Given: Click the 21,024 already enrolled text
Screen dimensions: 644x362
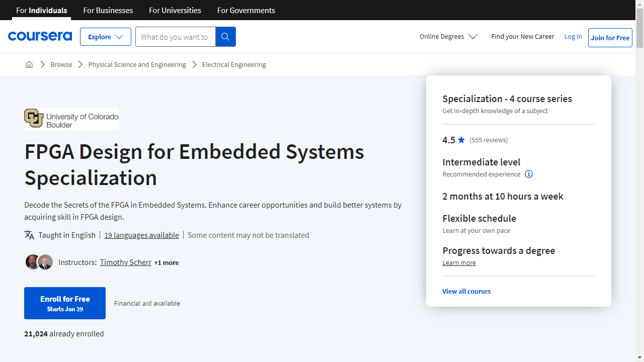Looking at the screenshot, I should pos(64,333).
